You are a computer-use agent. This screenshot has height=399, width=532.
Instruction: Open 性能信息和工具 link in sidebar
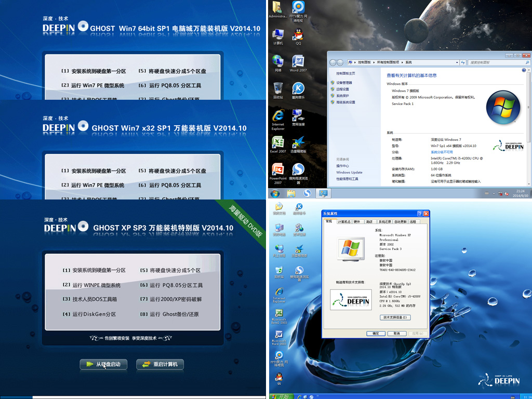pyautogui.click(x=347, y=179)
